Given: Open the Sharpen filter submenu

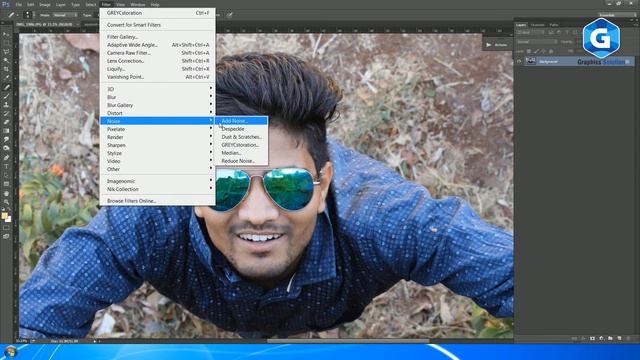Looking at the screenshot, I should 158,145.
